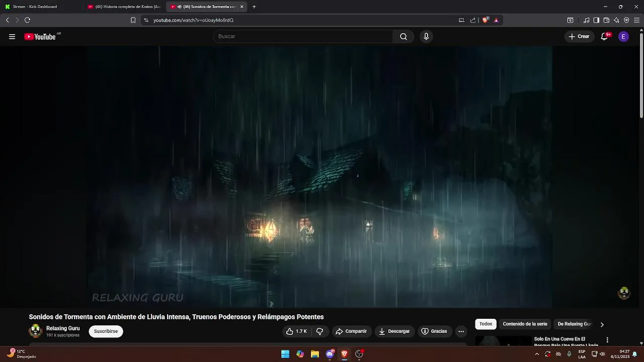Viewport: 644px width, 362px height.
Task: Show hidden system tray icons
Action: point(537,354)
